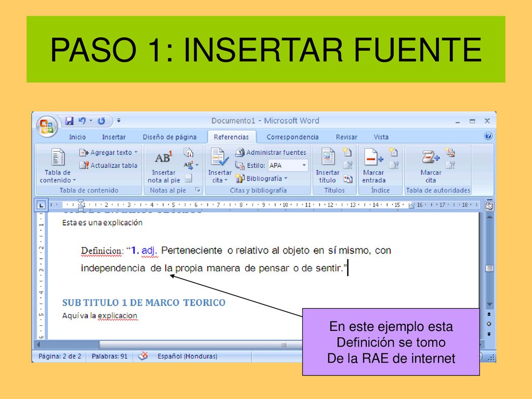The image size is (532, 399).
Task: Click the Marcar entrada button
Action: (x=374, y=166)
